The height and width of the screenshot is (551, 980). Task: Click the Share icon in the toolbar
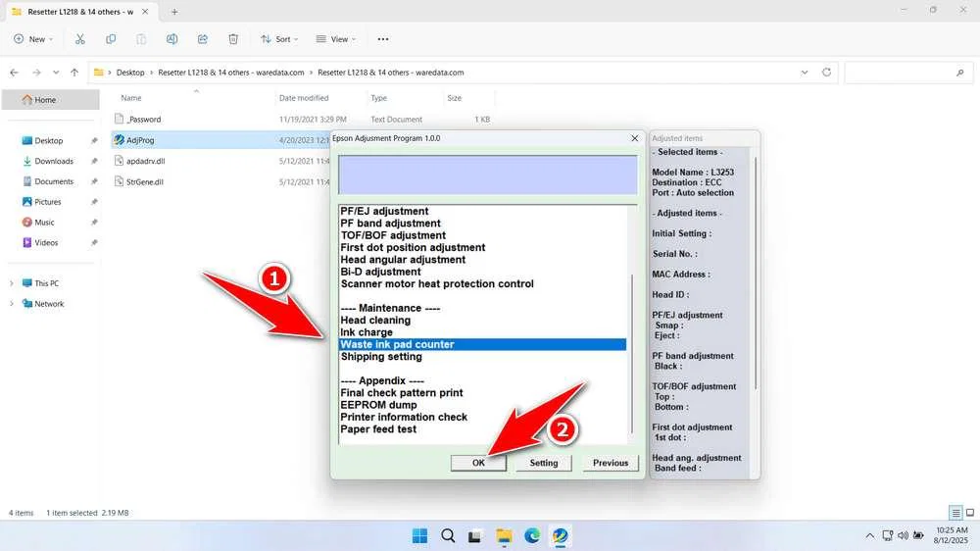[203, 39]
